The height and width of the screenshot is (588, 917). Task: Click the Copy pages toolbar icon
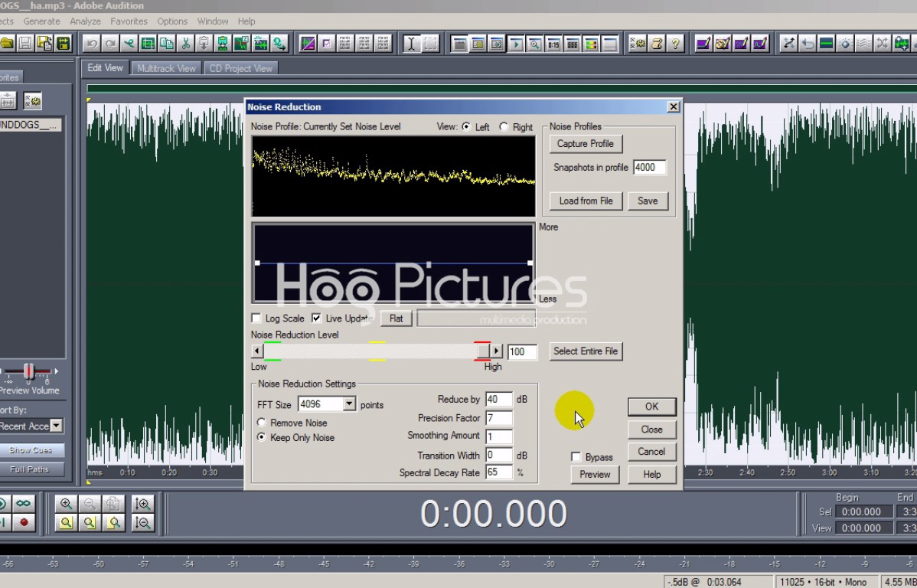pyautogui.click(x=167, y=44)
